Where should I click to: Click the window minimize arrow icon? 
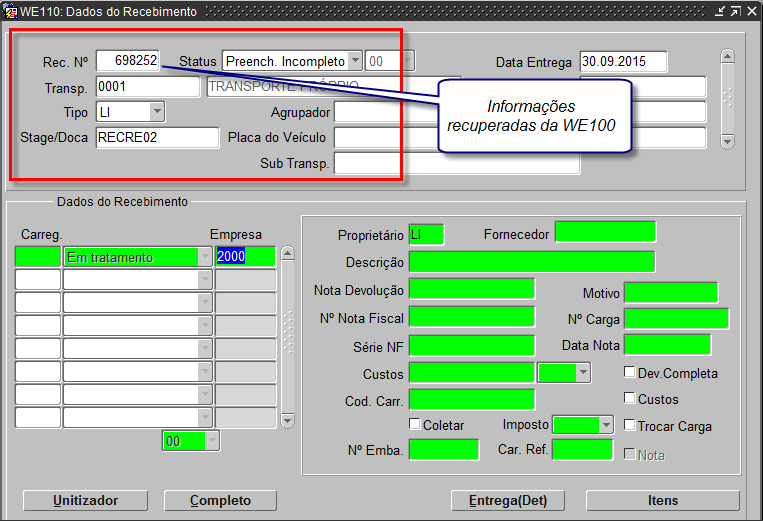tap(720, 11)
